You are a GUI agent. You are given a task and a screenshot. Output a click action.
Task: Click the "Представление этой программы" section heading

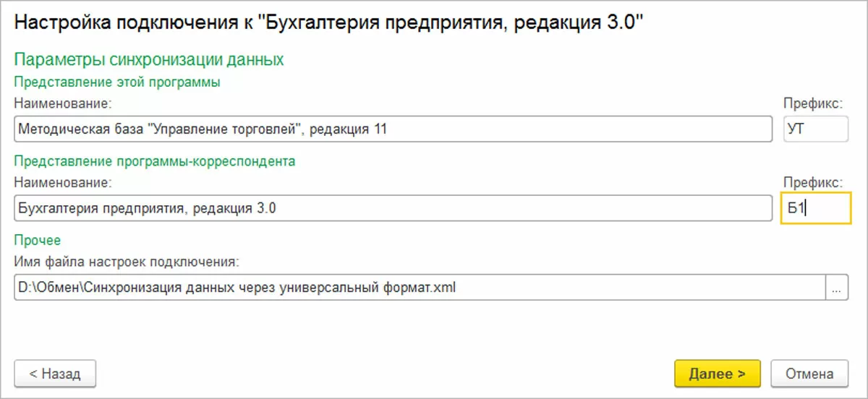[117, 82]
